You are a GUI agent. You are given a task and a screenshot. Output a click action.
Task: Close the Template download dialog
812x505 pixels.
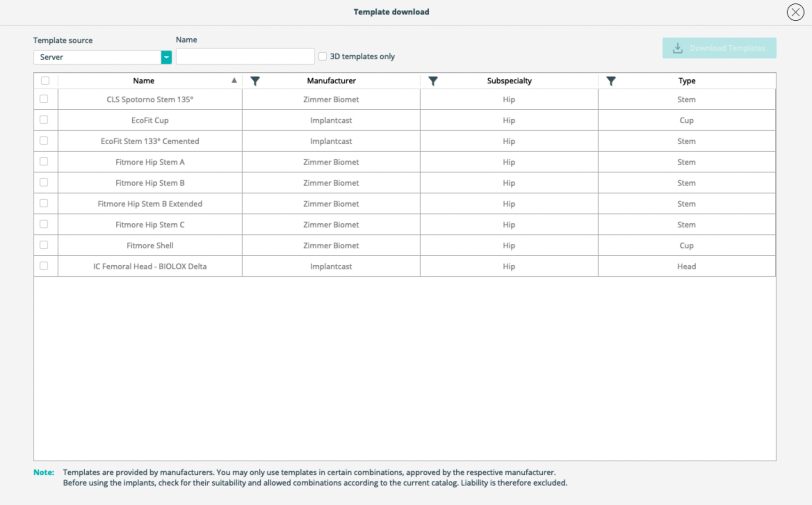(x=795, y=12)
